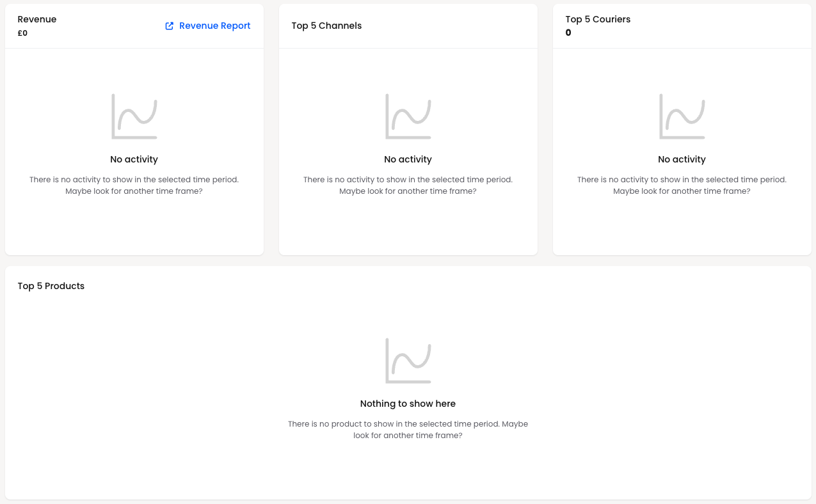Screen dimensions: 816x504
Task: Click "No activity" label in Top 5 Channels card
Action: [408, 159]
